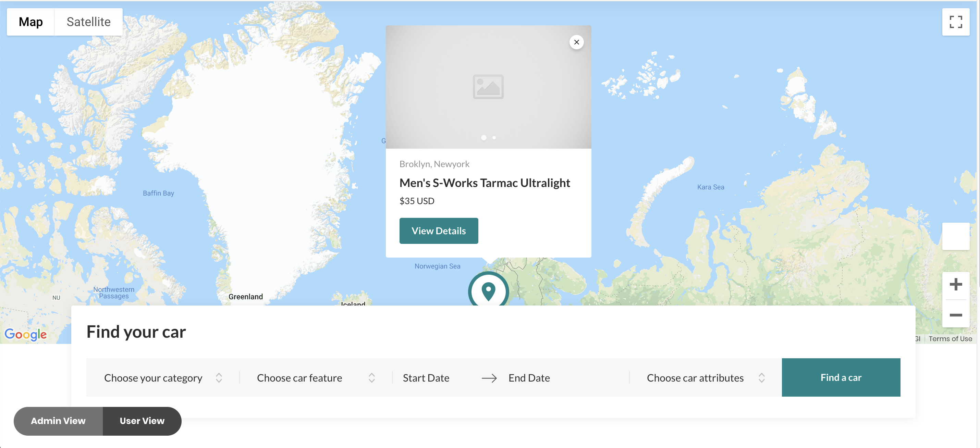Switch to Map view type
Image resolution: width=980 pixels, height=448 pixels.
[30, 22]
